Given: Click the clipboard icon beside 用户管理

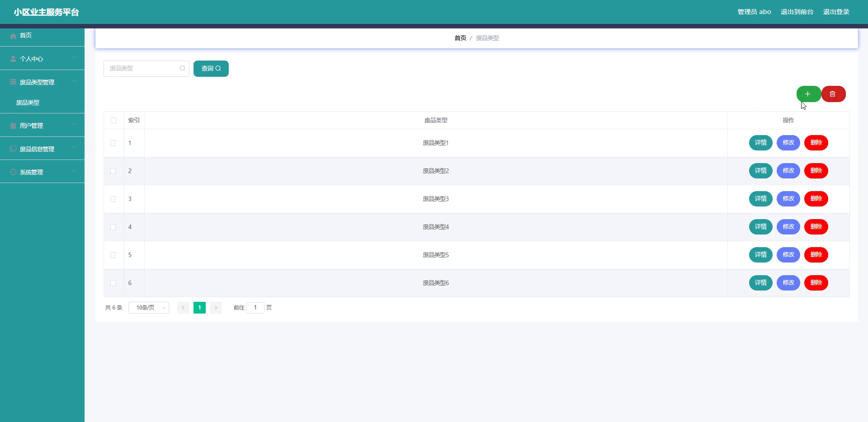Looking at the screenshot, I should point(13,126).
